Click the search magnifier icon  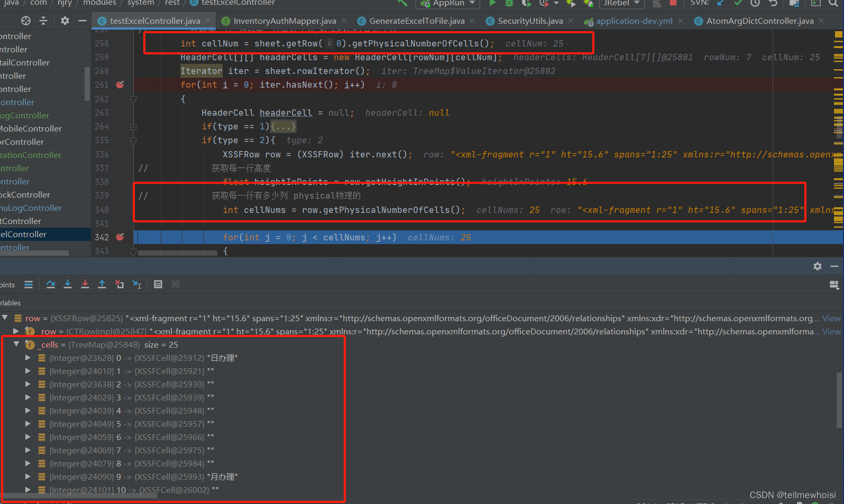click(833, 3)
